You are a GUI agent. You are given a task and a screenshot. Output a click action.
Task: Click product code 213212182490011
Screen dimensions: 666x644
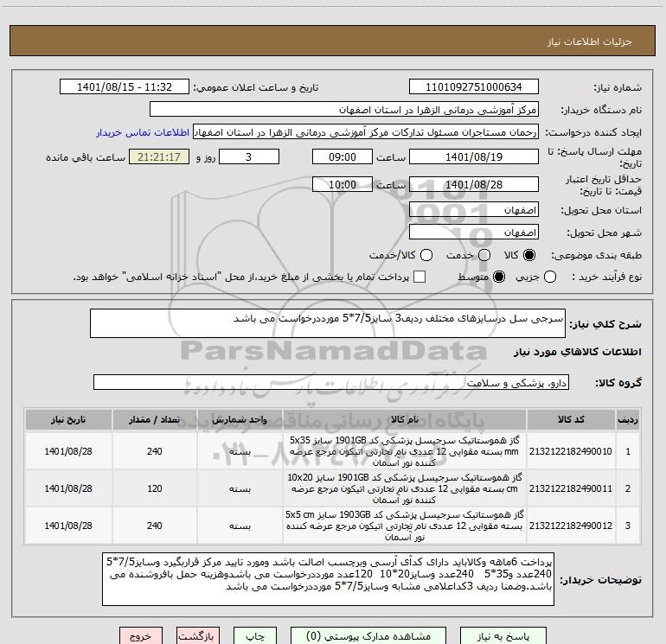[x=571, y=488]
